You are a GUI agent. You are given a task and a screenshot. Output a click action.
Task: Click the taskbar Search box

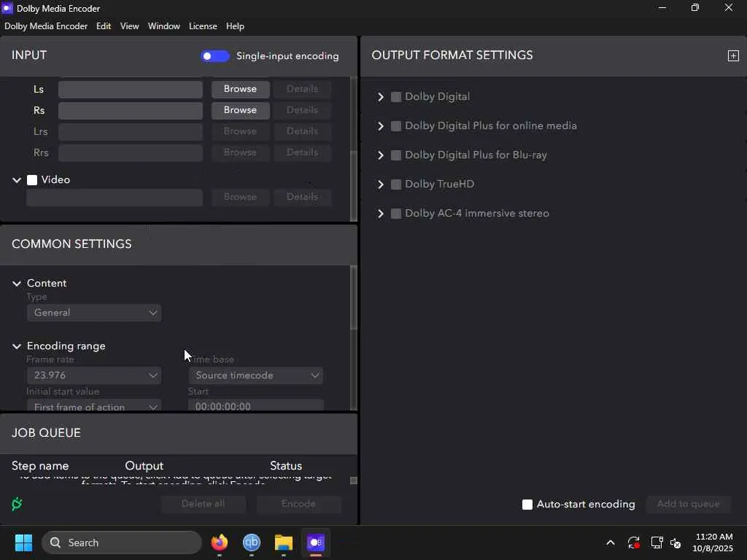tap(122, 542)
